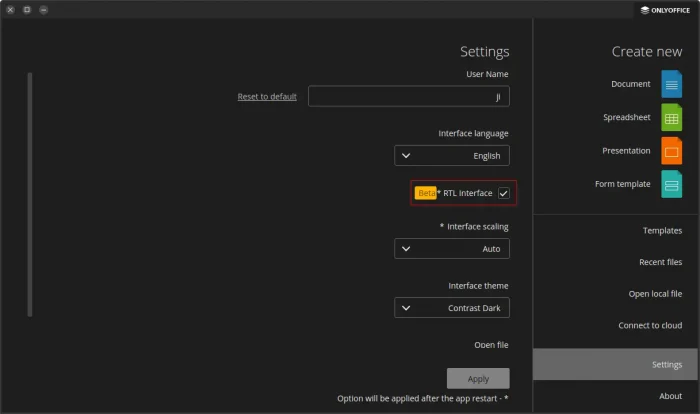This screenshot has height=414, width=700.
Task: Click the Reset to default link
Action: 267,96
